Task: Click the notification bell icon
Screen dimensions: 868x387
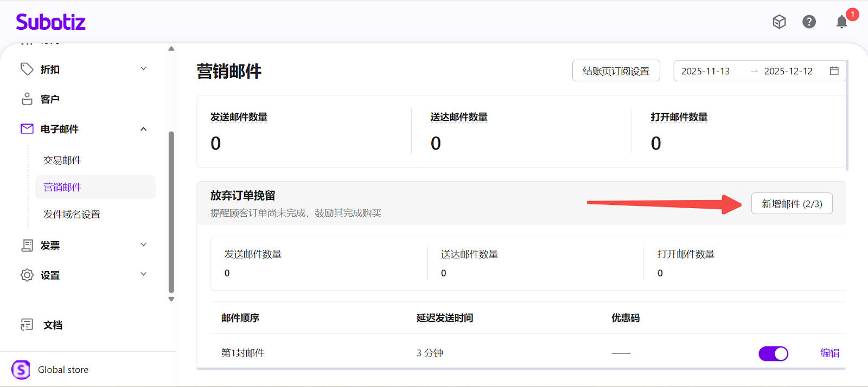Action: (841, 22)
